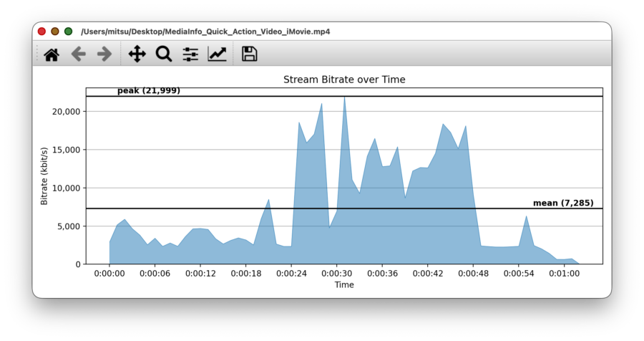Image resolution: width=644 pixels, height=341 pixels.
Task: Go back to the previous view
Action: [x=78, y=54]
